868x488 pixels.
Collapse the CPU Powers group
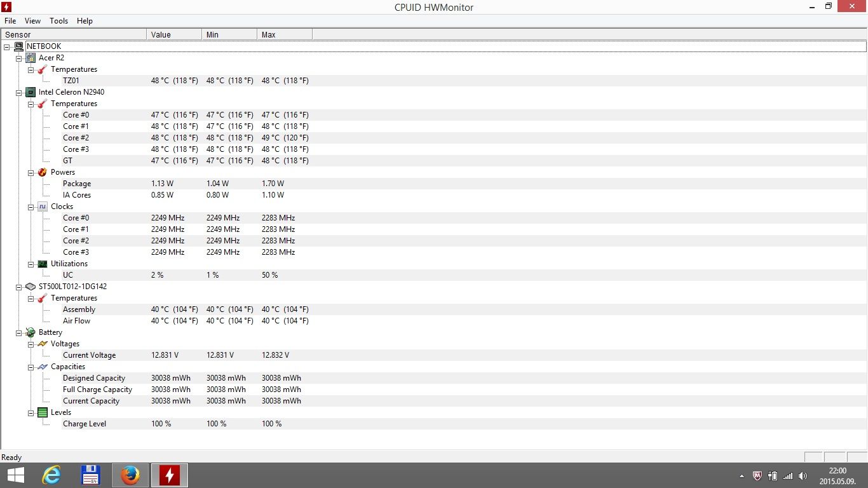pos(31,172)
